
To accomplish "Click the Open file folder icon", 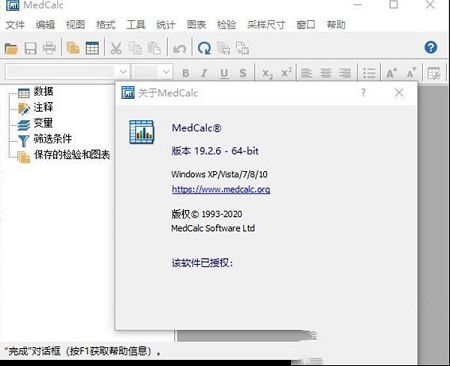I will tap(11, 48).
